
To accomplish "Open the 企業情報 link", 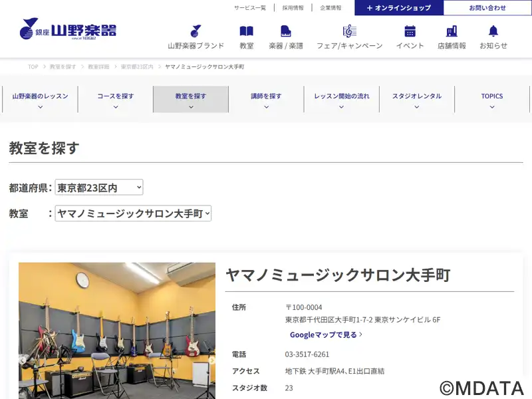I will pos(331,8).
